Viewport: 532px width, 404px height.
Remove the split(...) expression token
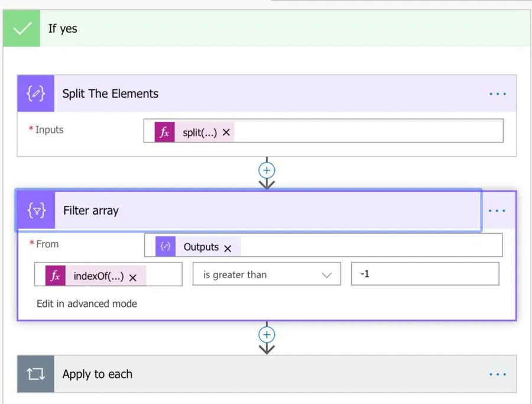pos(226,133)
